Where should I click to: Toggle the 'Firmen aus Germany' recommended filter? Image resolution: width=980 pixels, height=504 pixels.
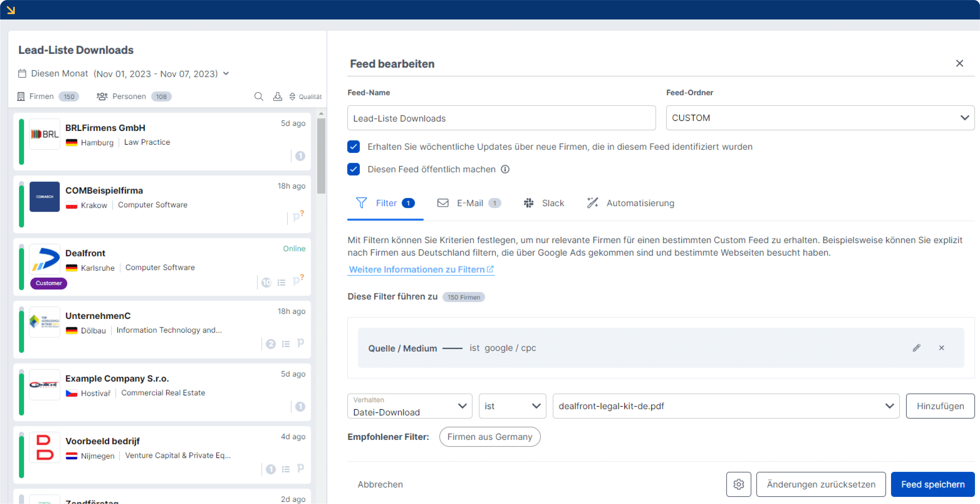pos(490,437)
